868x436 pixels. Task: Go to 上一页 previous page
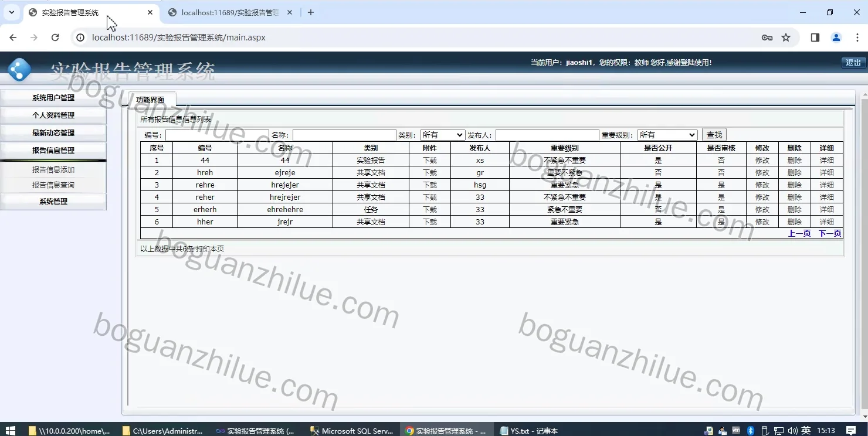click(799, 233)
